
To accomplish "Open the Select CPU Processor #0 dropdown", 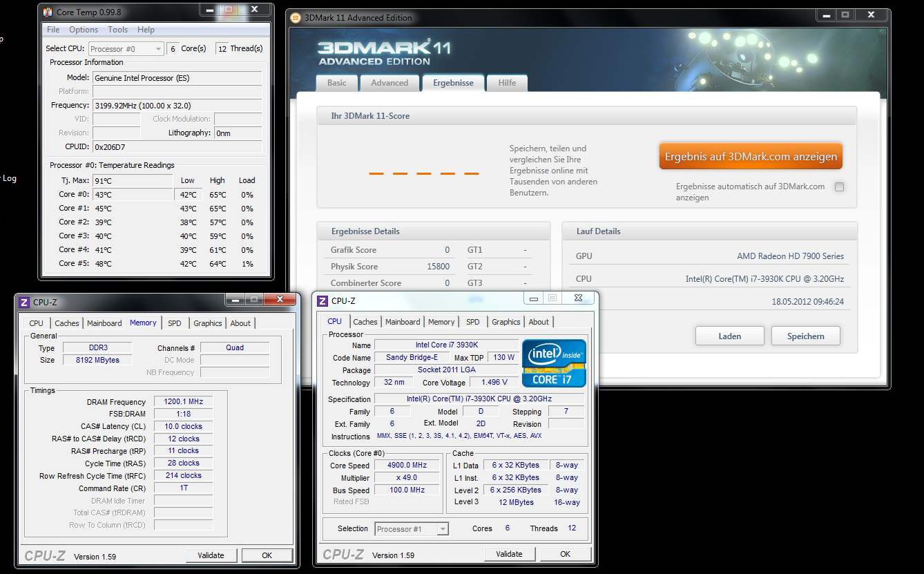I will pos(126,48).
